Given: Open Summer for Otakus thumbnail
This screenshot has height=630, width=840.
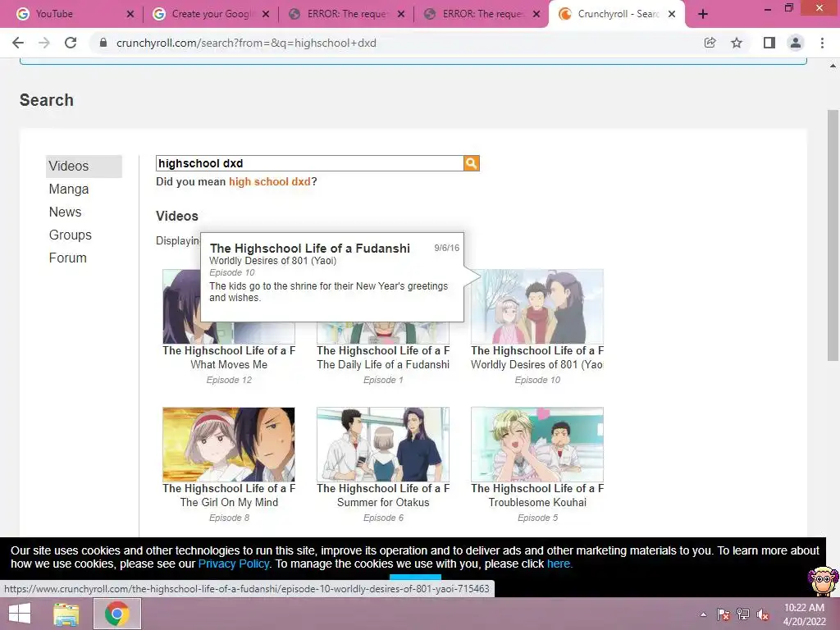Looking at the screenshot, I should (x=383, y=445).
